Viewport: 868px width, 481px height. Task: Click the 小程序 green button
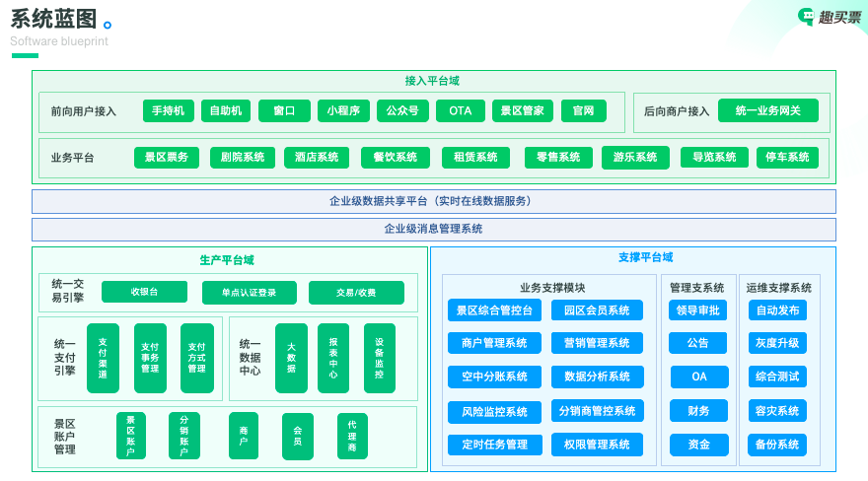pyautogui.click(x=343, y=111)
